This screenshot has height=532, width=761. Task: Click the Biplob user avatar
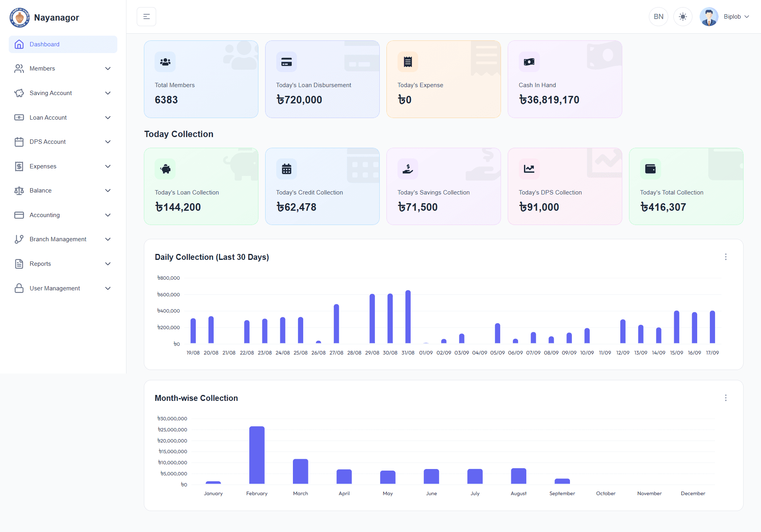click(x=709, y=17)
